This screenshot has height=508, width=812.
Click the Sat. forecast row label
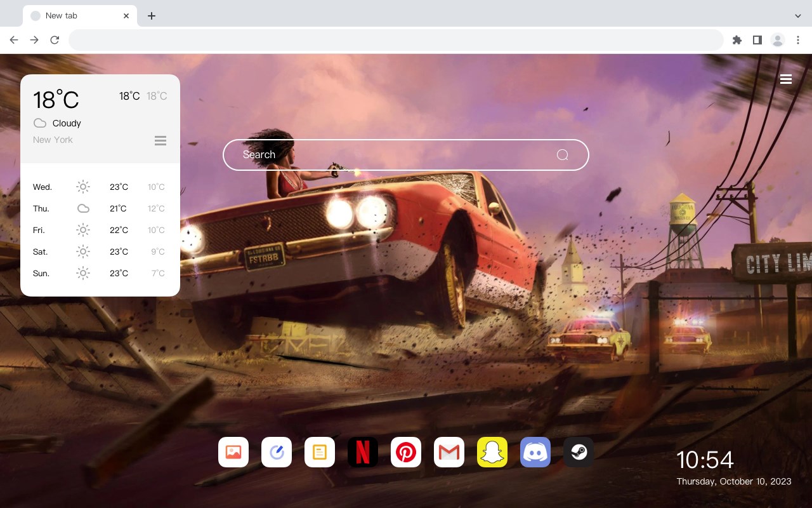tap(41, 251)
